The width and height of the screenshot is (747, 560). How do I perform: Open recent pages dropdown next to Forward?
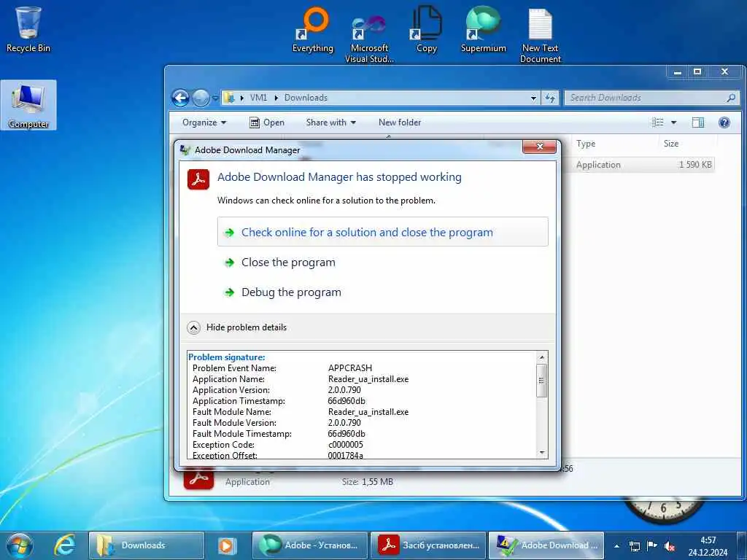point(215,98)
